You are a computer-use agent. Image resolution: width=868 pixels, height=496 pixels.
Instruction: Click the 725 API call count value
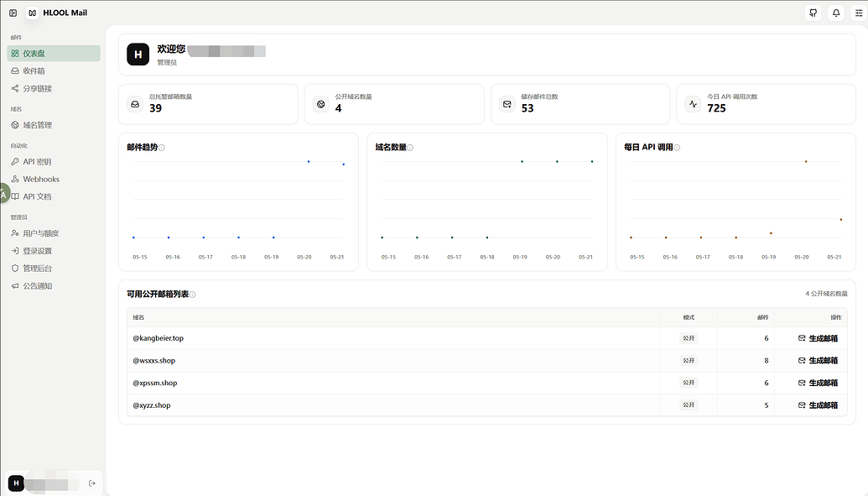[x=716, y=108]
